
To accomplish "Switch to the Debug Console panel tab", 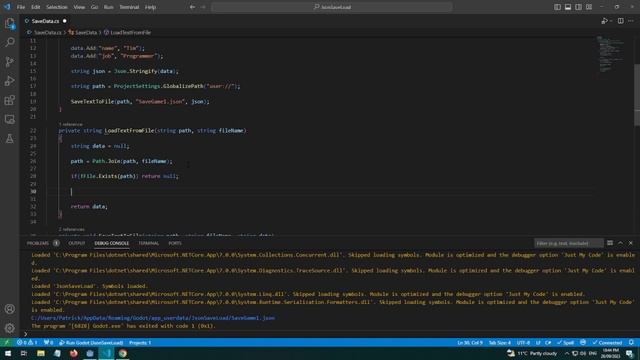I will (111, 243).
